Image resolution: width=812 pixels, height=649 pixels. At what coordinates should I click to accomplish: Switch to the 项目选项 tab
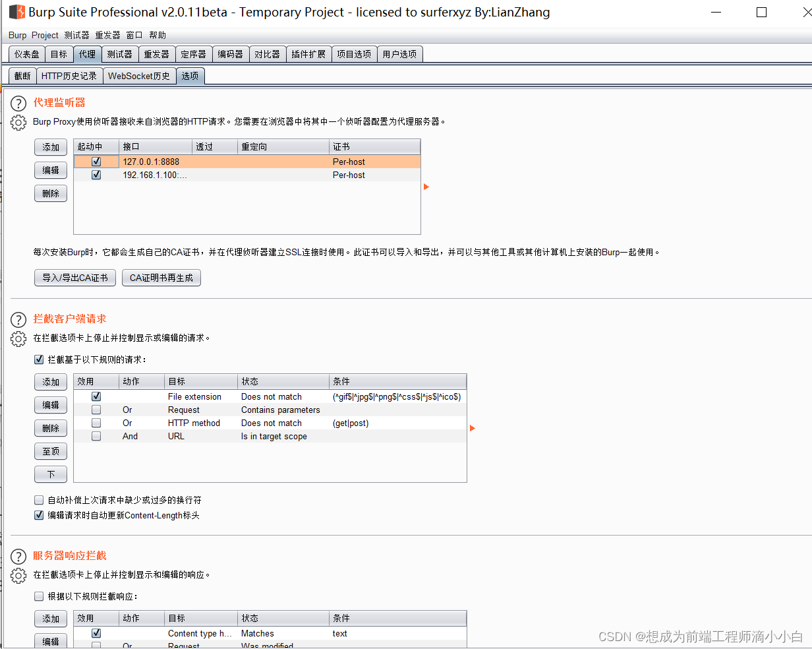pos(354,55)
